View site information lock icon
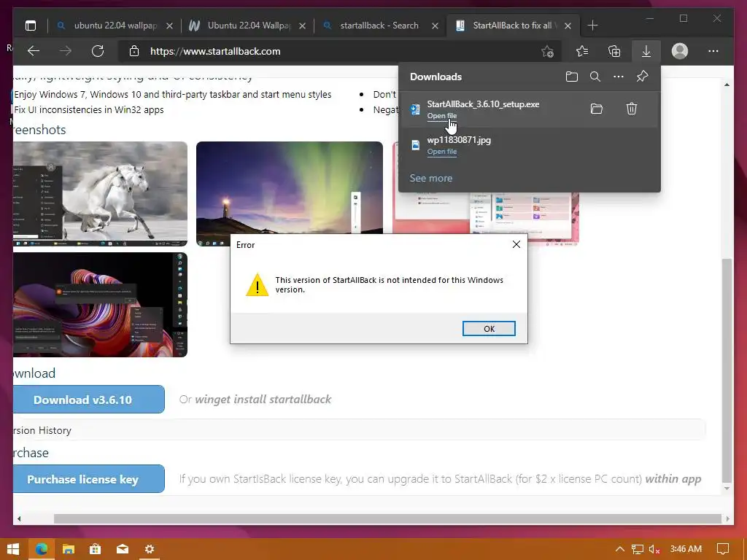 134,51
